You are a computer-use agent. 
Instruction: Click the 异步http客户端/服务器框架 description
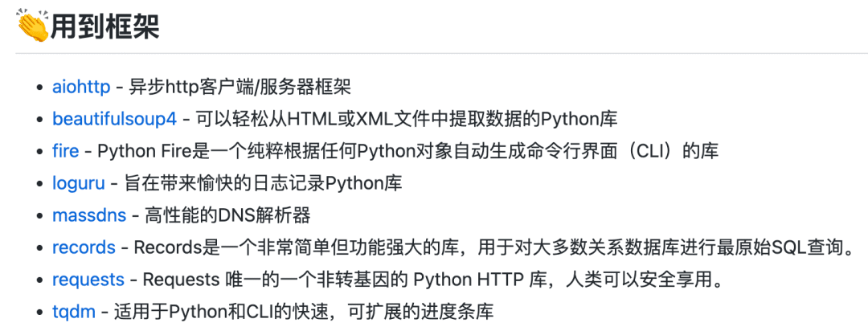(240, 87)
